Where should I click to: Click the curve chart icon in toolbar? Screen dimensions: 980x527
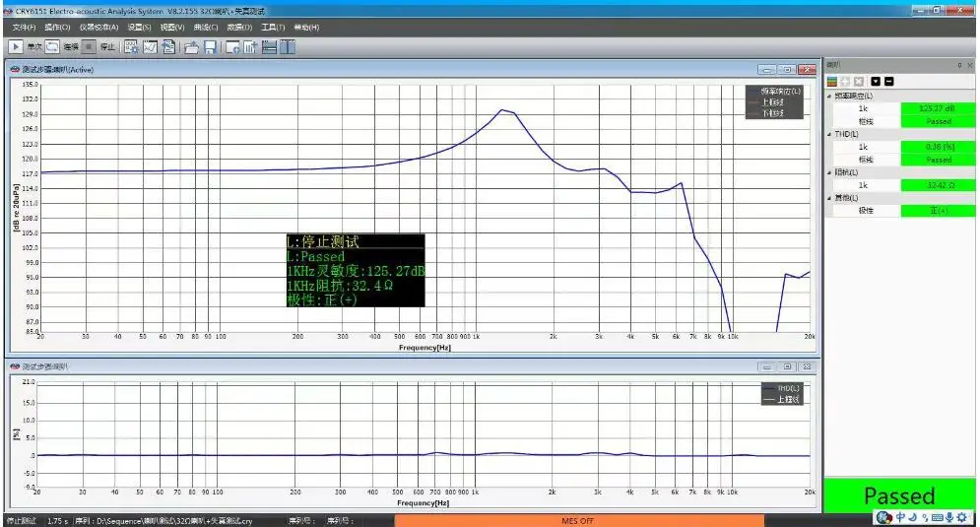151,46
